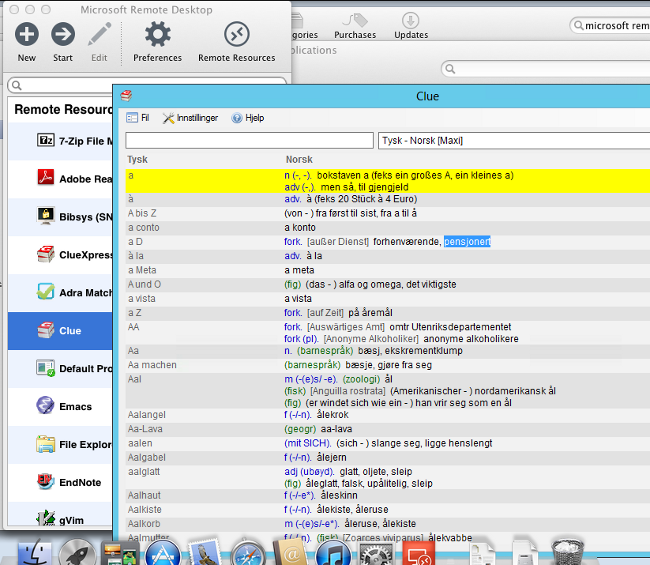The width and height of the screenshot is (650, 565).
Task: Click the highlighted word 'pensjonert'
Action: click(x=467, y=241)
